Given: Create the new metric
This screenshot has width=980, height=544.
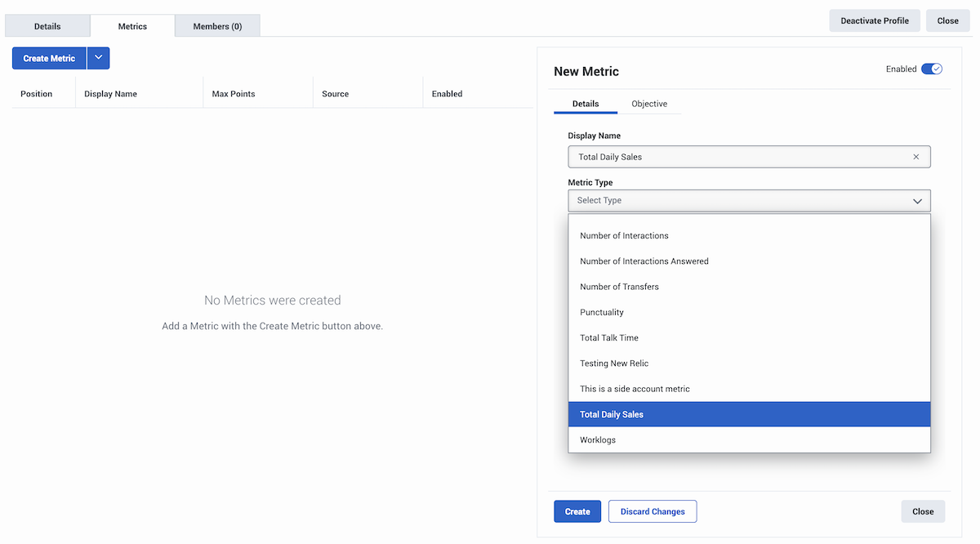Looking at the screenshot, I should [x=577, y=511].
